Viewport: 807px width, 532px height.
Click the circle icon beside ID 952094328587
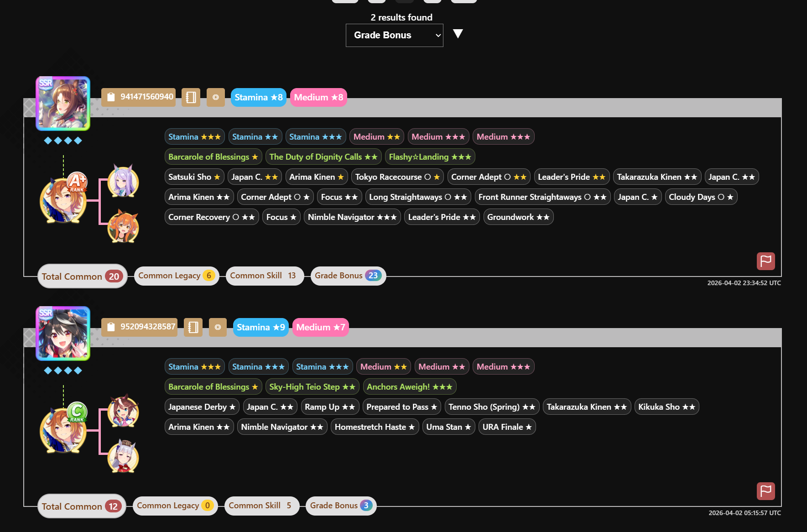(218, 327)
